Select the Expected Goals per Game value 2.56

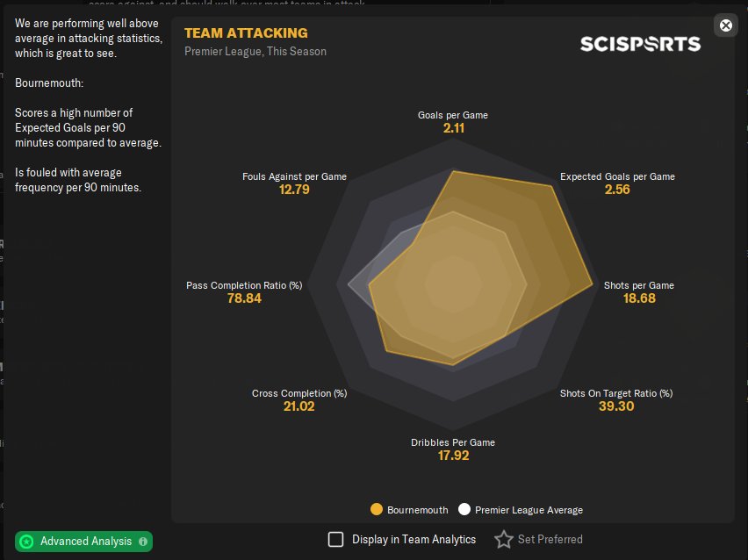617,190
